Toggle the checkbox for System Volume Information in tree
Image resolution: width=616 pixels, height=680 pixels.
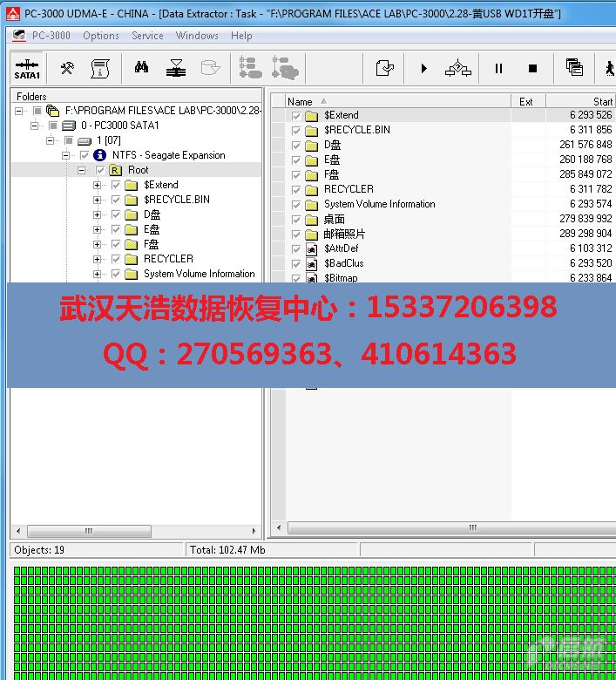click(115, 274)
